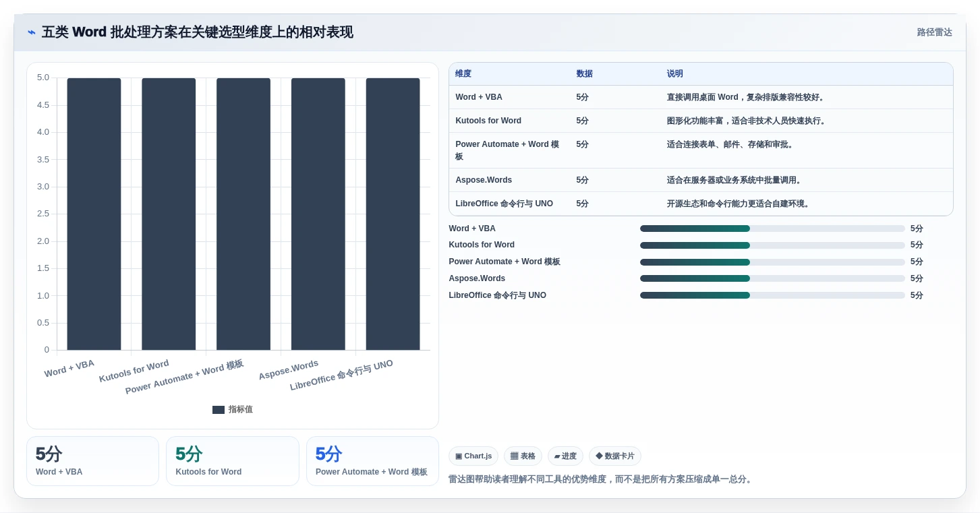Open the Power Automate + Word 模板 data card
Image resolution: width=980 pixels, height=513 pixels.
point(372,461)
